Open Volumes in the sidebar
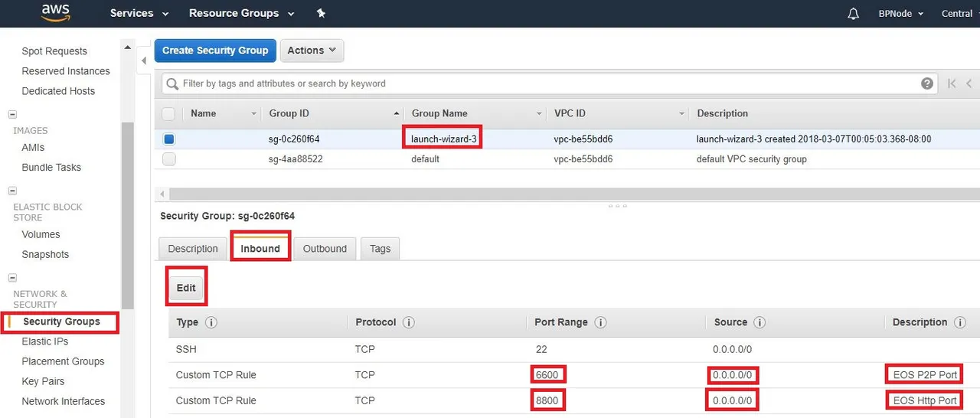980x418 pixels. click(x=41, y=235)
